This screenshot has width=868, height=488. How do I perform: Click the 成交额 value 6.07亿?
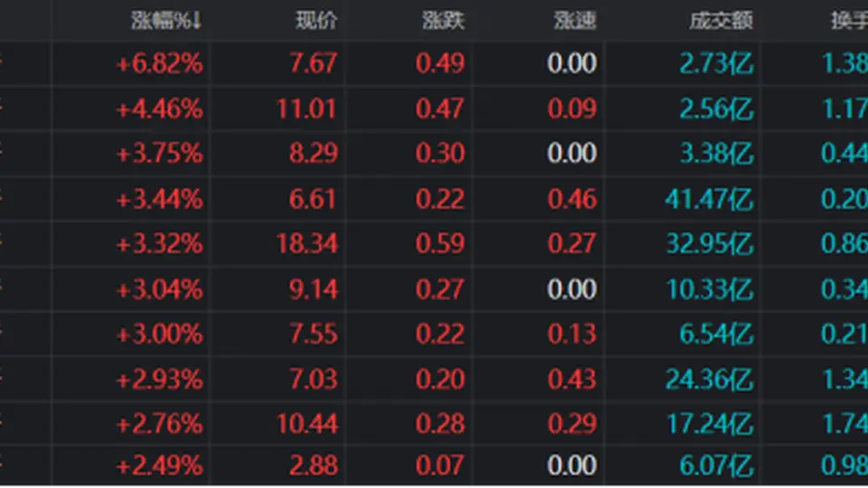pyautogui.click(x=716, y=465)
